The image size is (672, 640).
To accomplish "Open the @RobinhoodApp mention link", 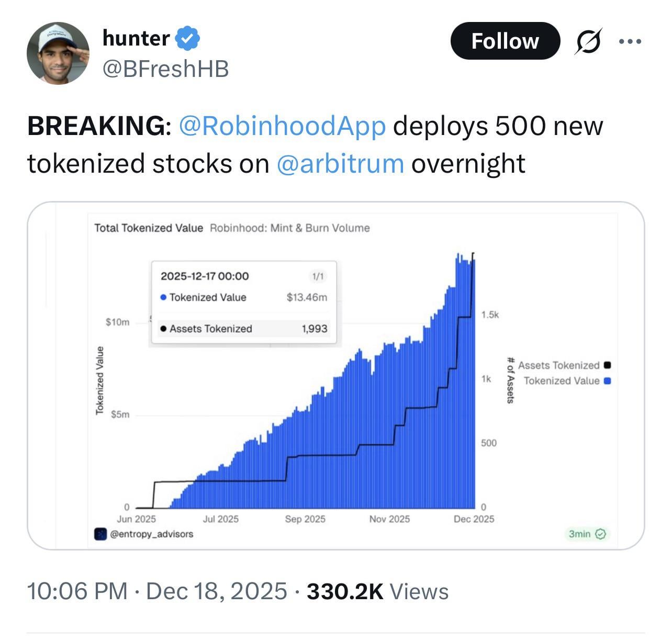I will tap(282, 126).
